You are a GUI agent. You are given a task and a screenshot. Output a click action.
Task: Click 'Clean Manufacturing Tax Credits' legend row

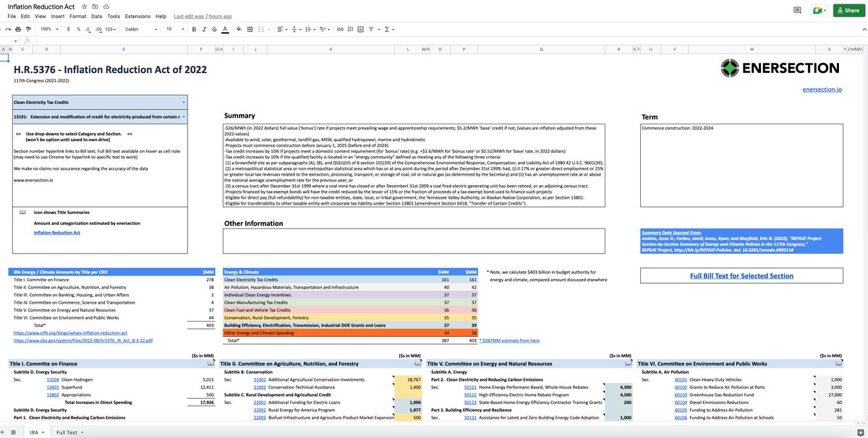[349, 302]
